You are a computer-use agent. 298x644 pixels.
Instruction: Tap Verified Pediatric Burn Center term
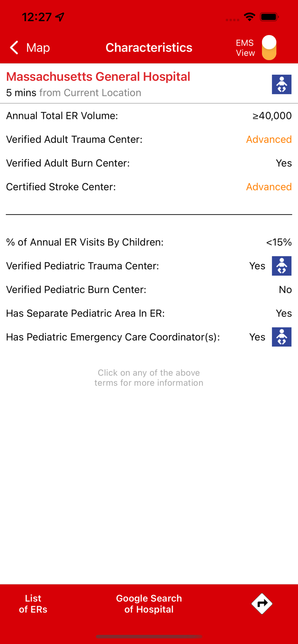[76, 289]
